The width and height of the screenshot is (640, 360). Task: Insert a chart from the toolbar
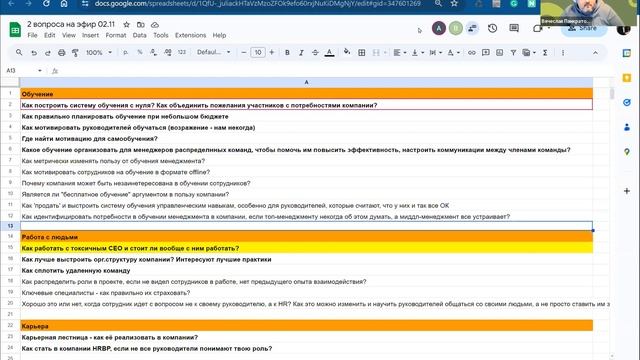pyautogui.click(x=500, y=53)
